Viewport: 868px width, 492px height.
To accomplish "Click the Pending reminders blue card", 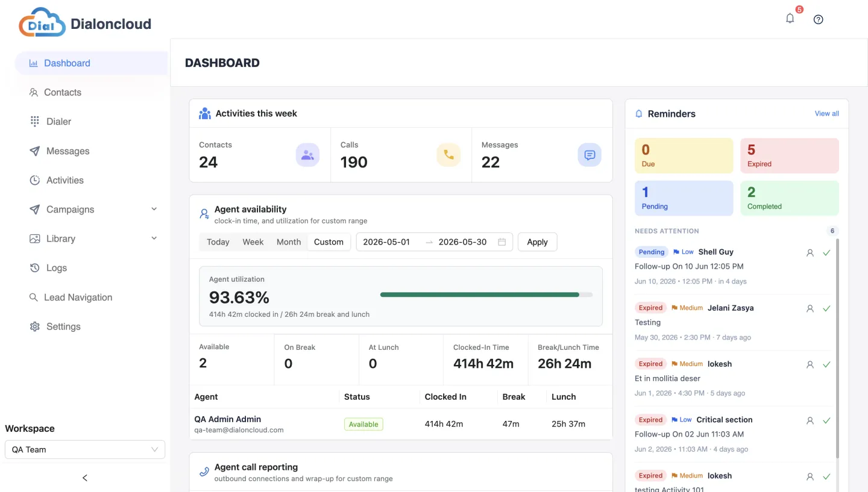I will pos(684,198).
